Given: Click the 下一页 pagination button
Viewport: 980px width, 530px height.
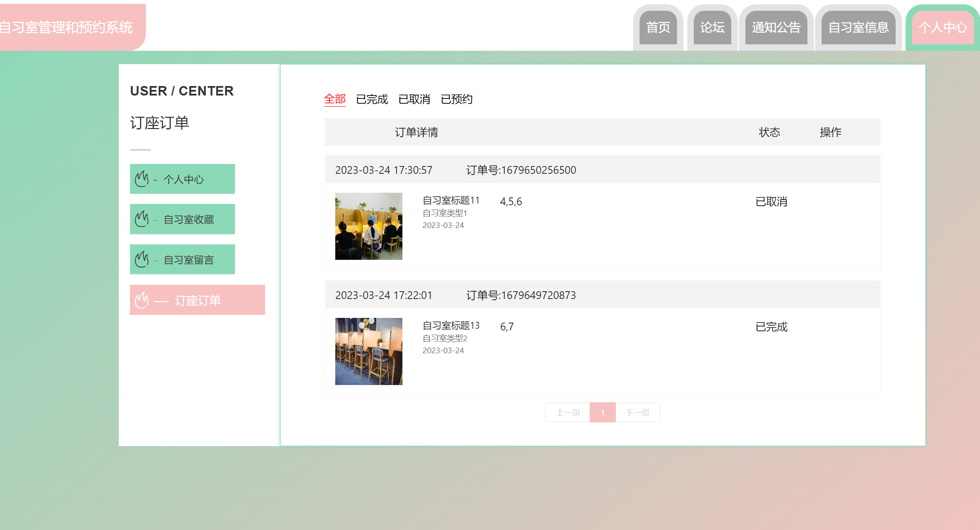Looking at the screenshot, I should (637, 413).
